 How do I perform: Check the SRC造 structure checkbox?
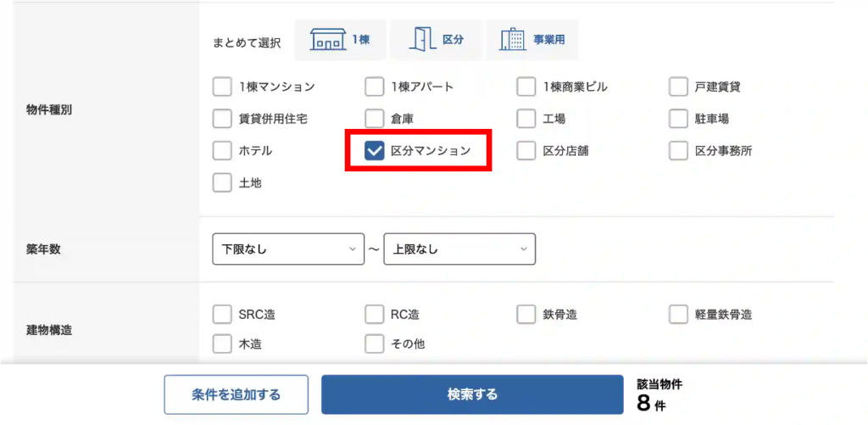coord(222,315)
